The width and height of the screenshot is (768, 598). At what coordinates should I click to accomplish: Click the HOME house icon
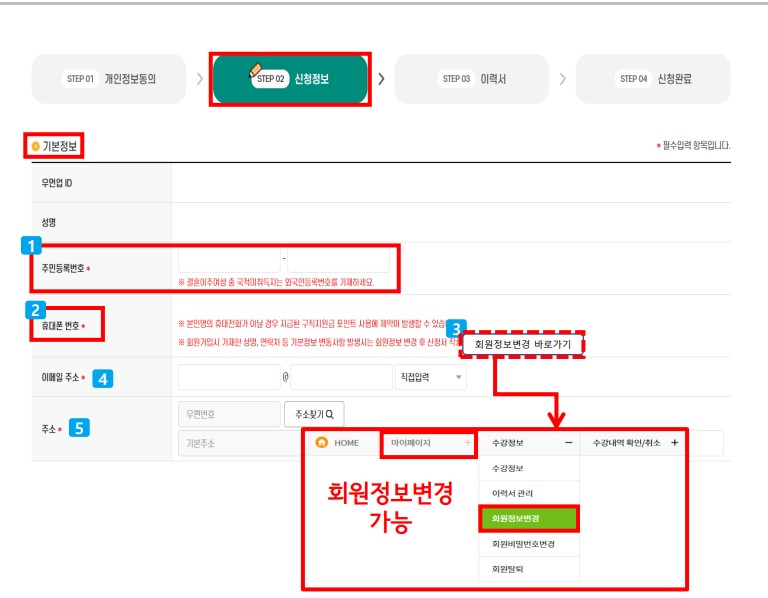pos(322,442)
